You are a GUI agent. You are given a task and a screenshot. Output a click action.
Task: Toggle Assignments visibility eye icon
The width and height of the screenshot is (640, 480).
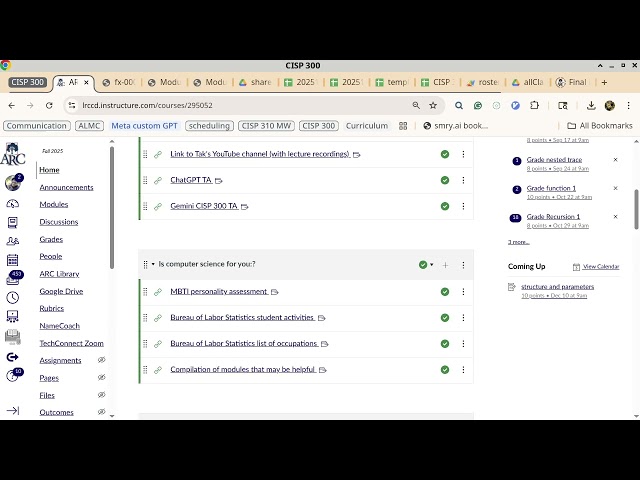[x=101, y=360]
